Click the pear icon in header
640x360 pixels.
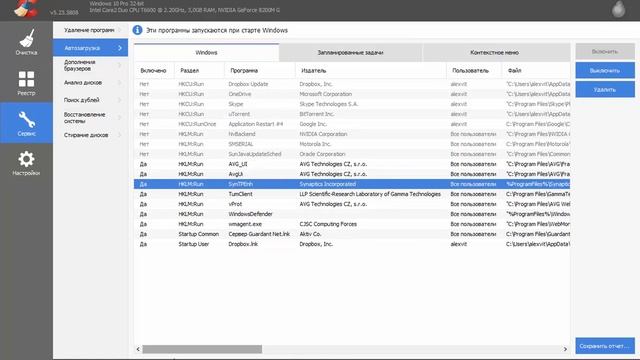[618, 9]
